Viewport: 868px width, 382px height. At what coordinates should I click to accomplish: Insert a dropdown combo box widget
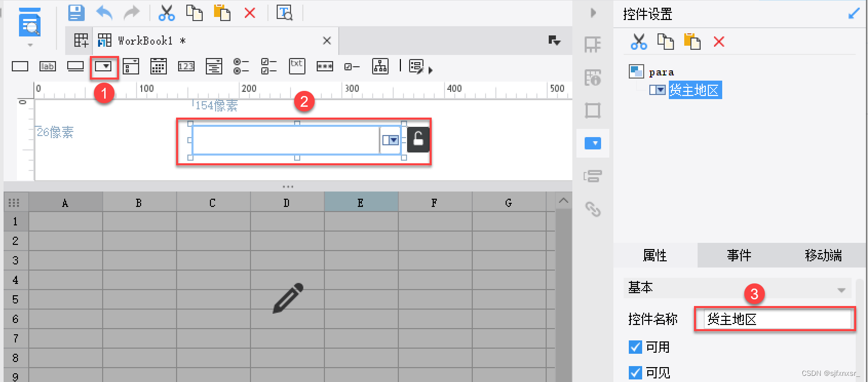(103, 66)
